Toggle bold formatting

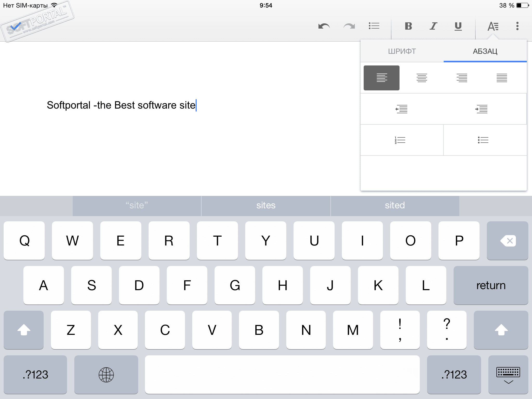coord(408,26)
